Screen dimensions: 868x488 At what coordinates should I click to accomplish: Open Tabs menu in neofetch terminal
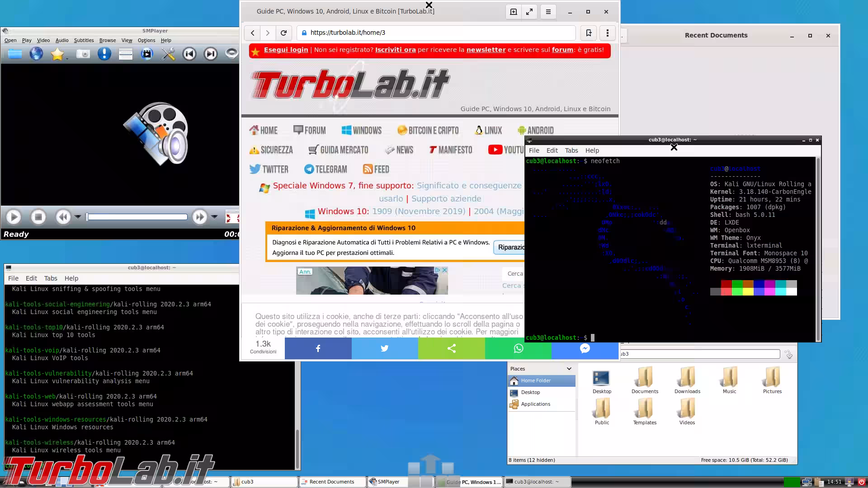click(571, 150)
